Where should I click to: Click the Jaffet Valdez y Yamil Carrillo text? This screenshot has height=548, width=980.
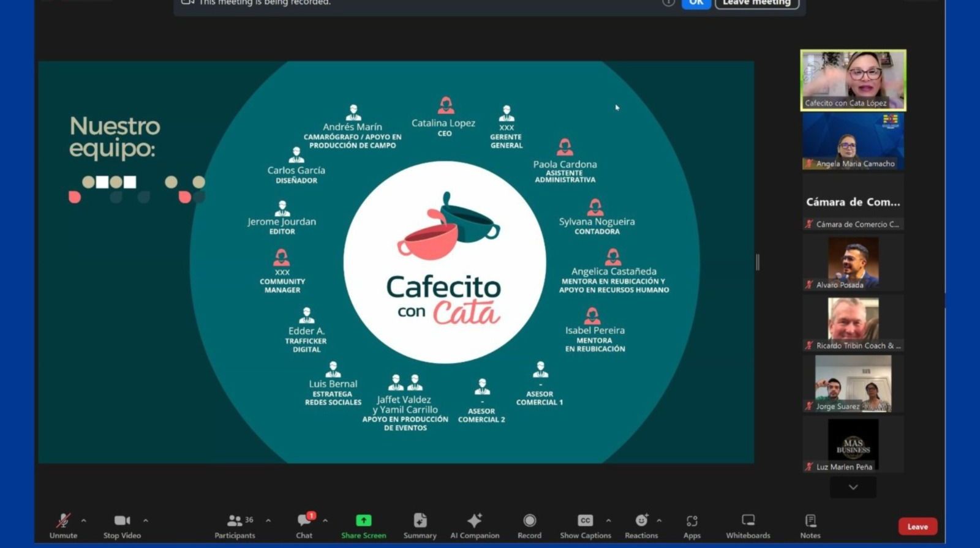coord(405,405)
